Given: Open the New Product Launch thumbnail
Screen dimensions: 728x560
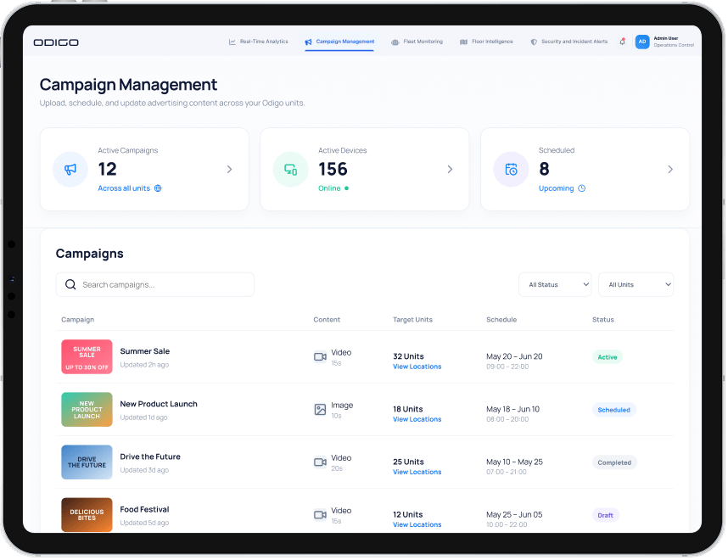Looking at the screenshot, I should pyautogui.click(x=87, y=410).
